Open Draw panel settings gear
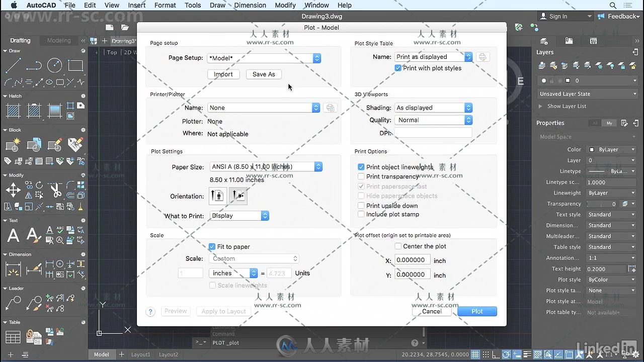This screenshot has height=362, width=644. coord(83,51)
